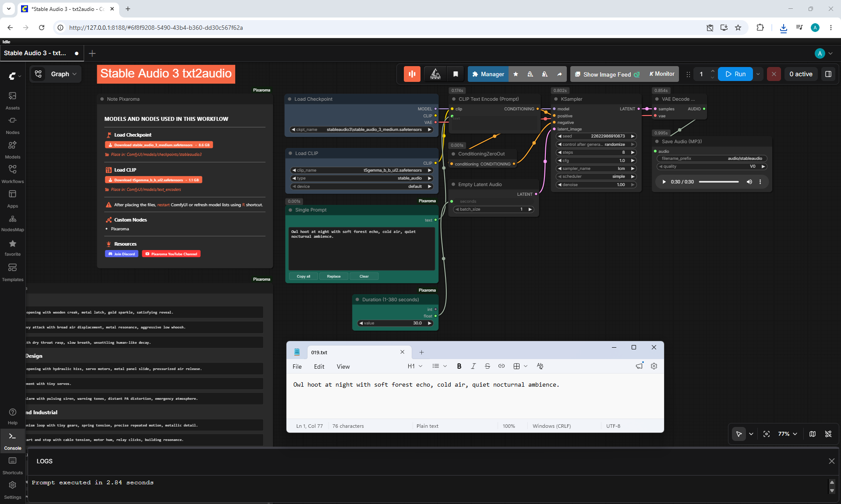Open the Notepad Edit menu

pyautogui.click(x=319, y=367)
